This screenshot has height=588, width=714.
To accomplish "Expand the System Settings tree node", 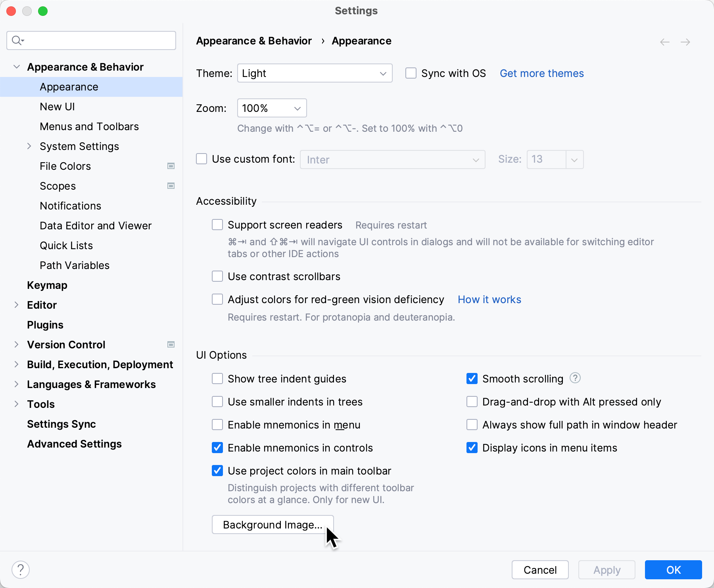I will click(29, 146).
